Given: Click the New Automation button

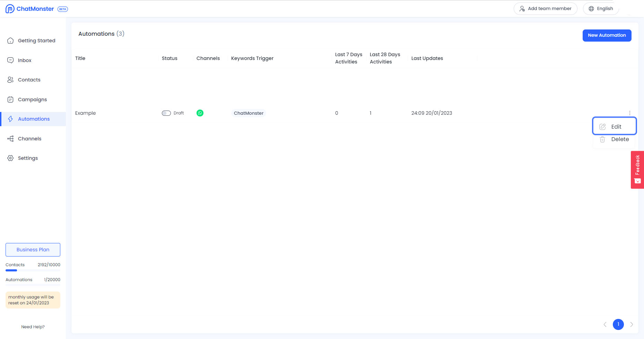Looking at the screenshot, I should coord(607,35).
